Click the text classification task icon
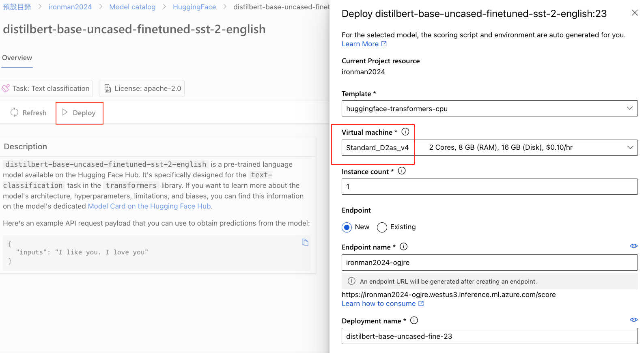Image resolution: width=644 pixels, height=353 pixels. (x=6, y=88)
